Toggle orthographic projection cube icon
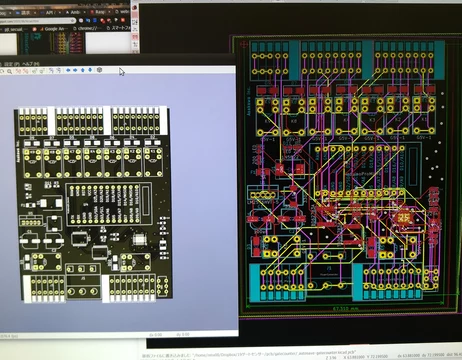Image resolution: width=462 pixels, height=360 pixels. 99,70
